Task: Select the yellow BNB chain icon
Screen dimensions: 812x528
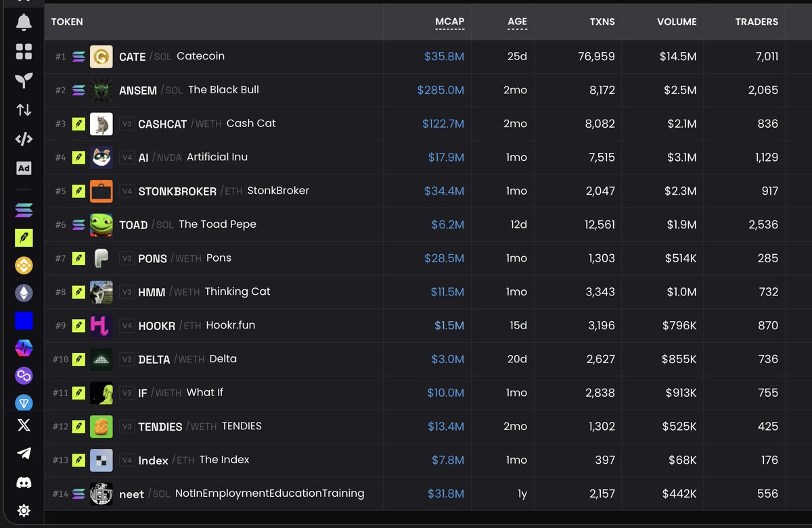Action: (24, 265)
